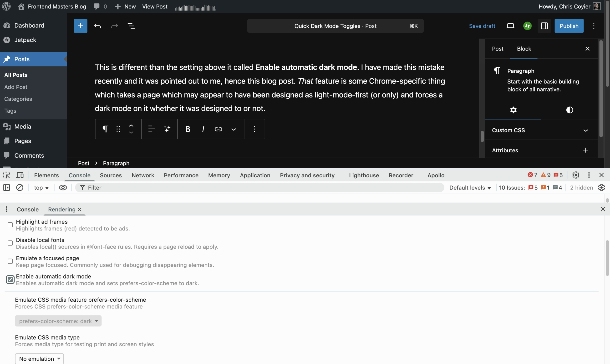Image resolution: width=610 pixels, height=364 pixels.
Task: Toggle bold formatting in the block toolbar
Action: (188, 129)
